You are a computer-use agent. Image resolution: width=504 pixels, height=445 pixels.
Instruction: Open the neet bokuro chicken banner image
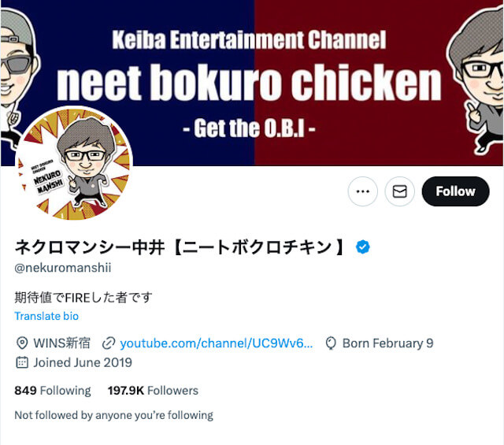252,83
